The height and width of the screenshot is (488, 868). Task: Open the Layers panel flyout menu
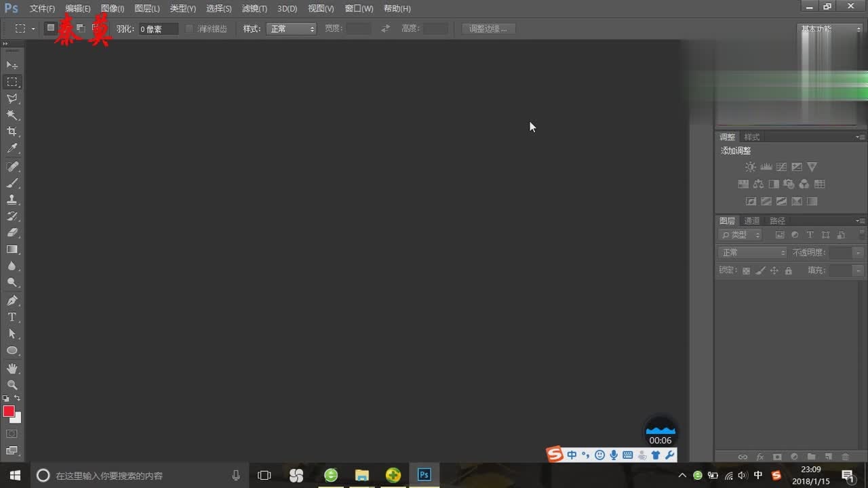tap(860, 221)
